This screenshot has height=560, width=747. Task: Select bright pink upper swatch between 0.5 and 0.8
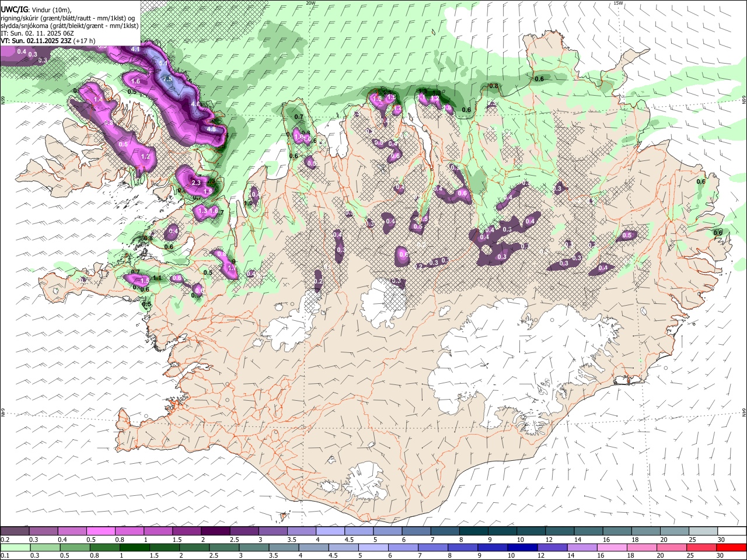[x=100, y=531]
